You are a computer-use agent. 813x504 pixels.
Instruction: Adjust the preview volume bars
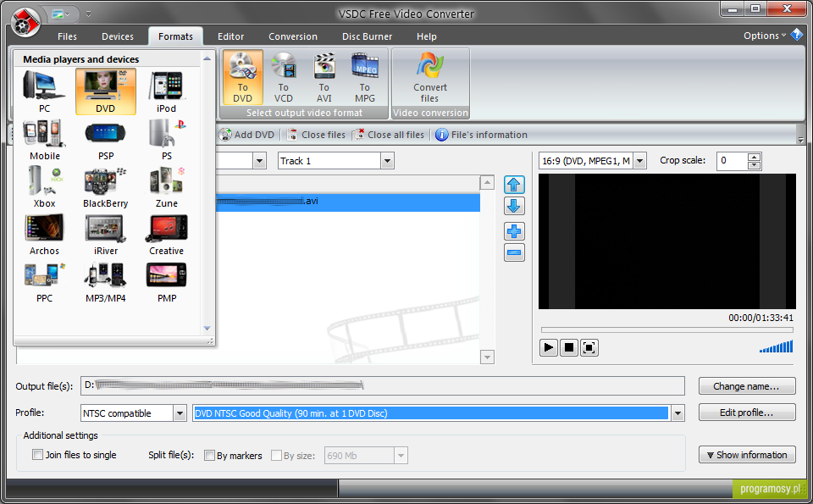tap(777, 346)
